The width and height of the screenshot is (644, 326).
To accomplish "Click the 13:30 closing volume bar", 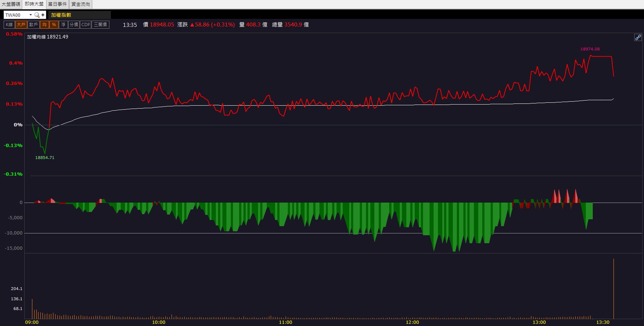I will pyautogui.click(x=614, y=289).
